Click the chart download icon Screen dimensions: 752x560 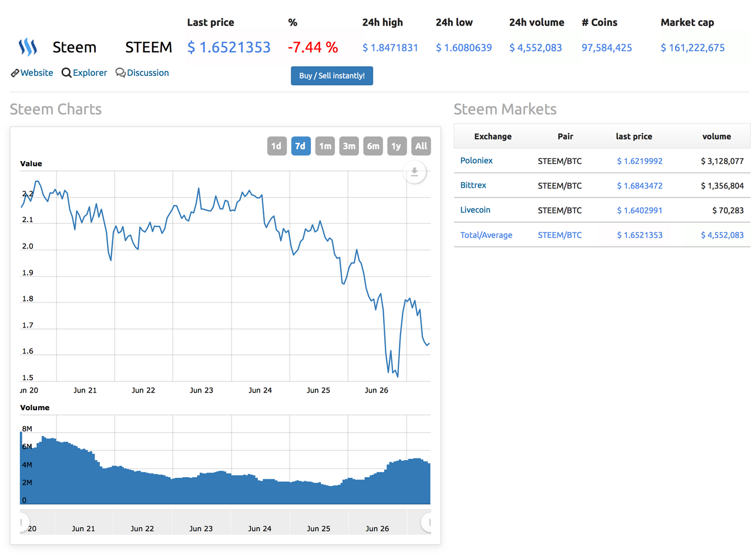tap(414, 172)
